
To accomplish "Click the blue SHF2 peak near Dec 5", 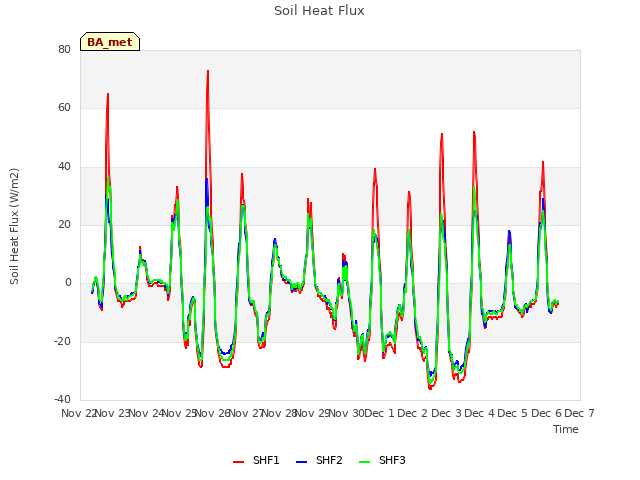I will click(509, 231).
